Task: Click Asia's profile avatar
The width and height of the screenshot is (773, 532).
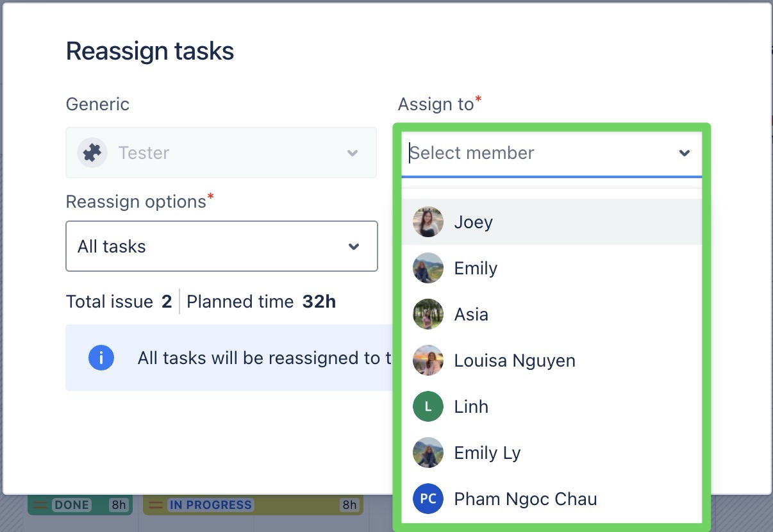Action: (x=428, y=314)
